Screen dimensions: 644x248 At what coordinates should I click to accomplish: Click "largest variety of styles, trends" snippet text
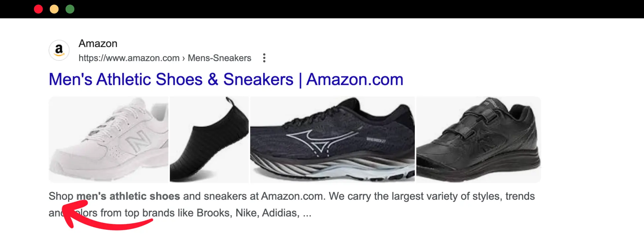[x=463, y=196]
